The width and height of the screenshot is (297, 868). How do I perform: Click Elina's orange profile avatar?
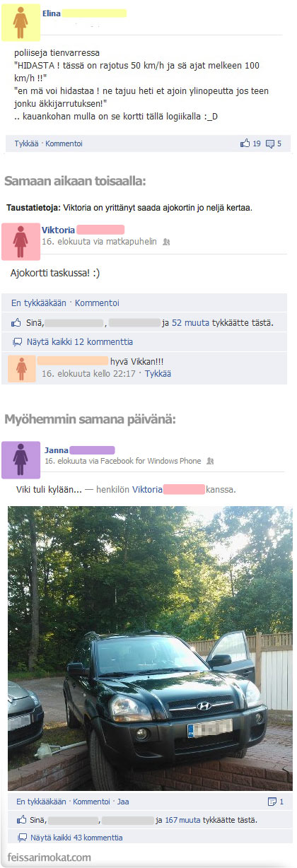[20, 22]
